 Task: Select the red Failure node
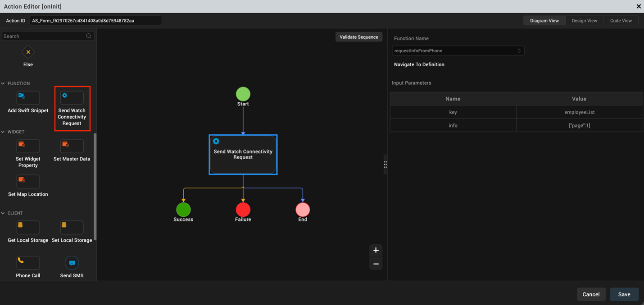(243, 210)
